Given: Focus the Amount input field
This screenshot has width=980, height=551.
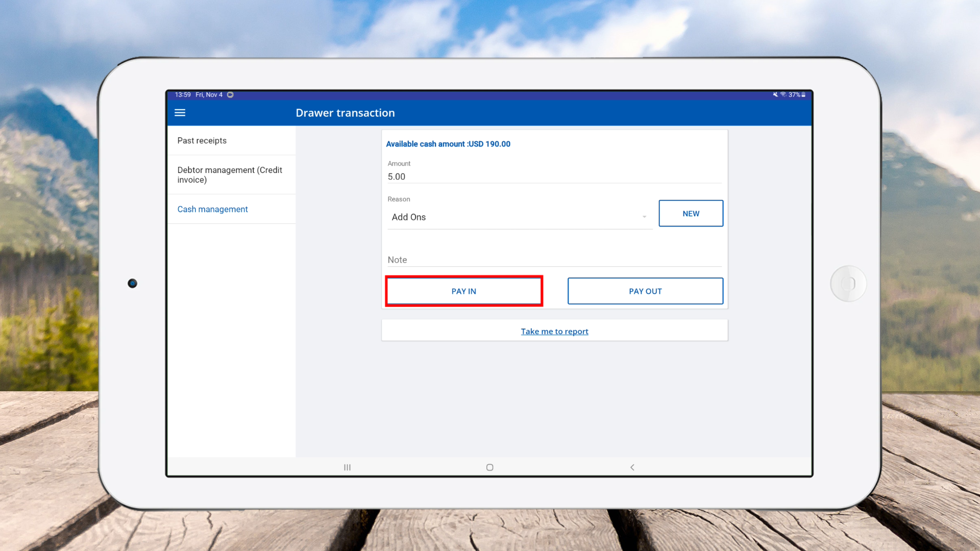Looking at the screenshot, I should coord(554,177).
